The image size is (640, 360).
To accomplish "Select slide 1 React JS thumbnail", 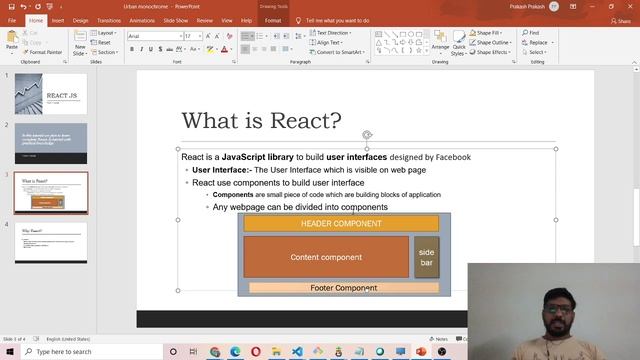I will pyautogui.click(x=51, y=94).
